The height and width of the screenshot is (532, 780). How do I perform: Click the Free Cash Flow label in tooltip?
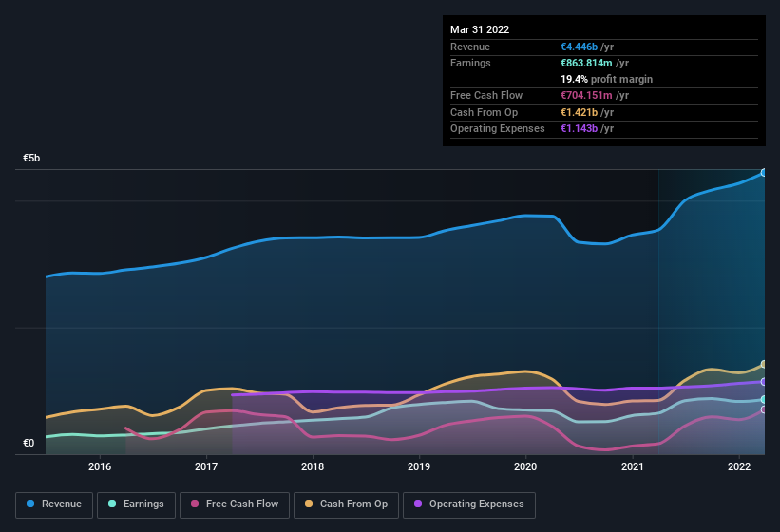click(x=486, y=95)
